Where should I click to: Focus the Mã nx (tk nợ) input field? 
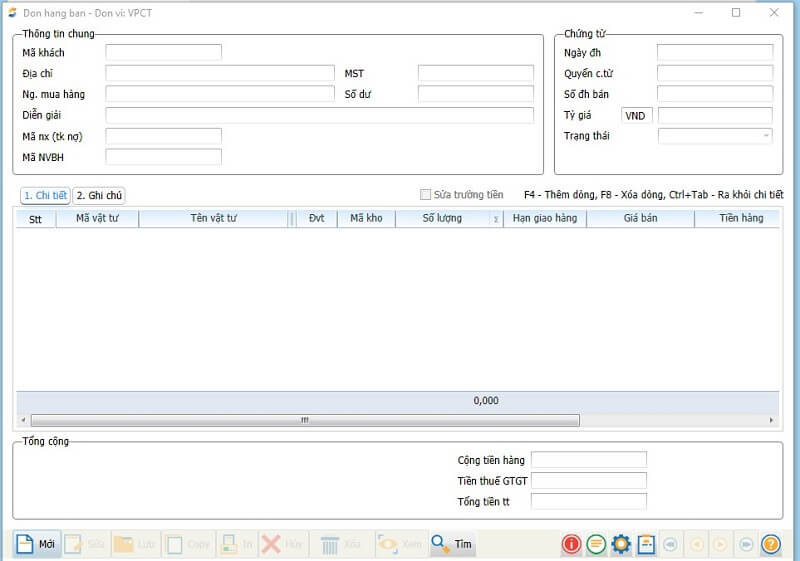pos(163,136)
